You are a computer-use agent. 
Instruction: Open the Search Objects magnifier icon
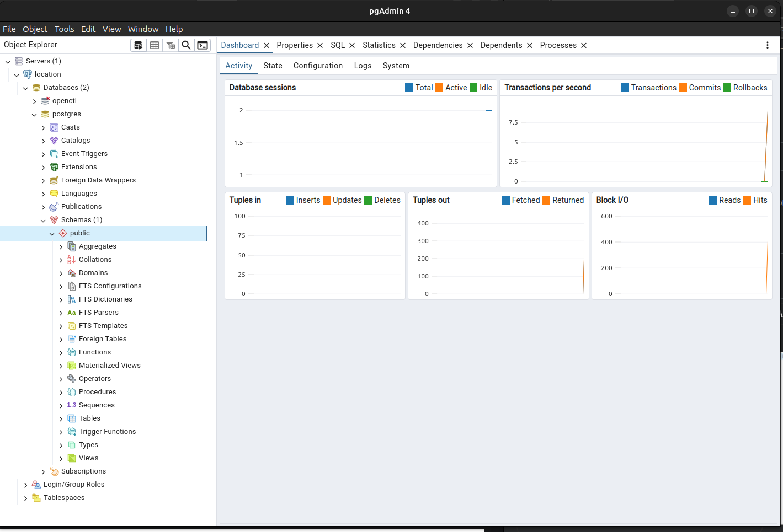click(x=187, y=45)
